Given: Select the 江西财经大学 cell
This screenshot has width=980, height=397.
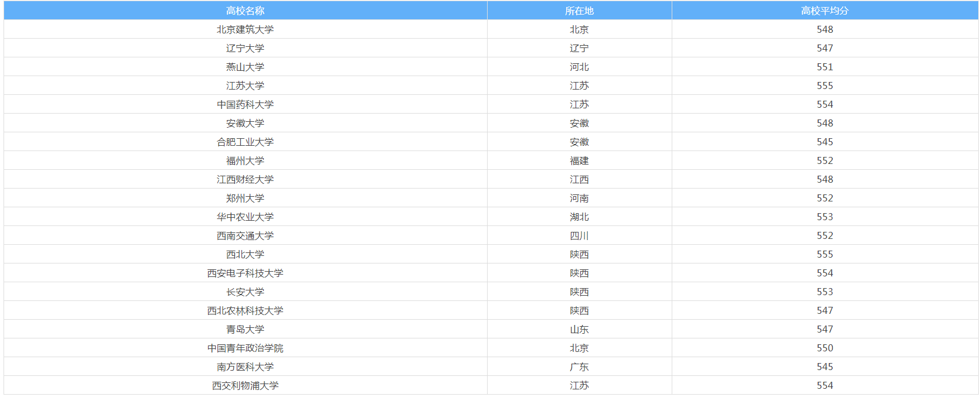Looking at the screenshot, I should click(x=245, y=179).
